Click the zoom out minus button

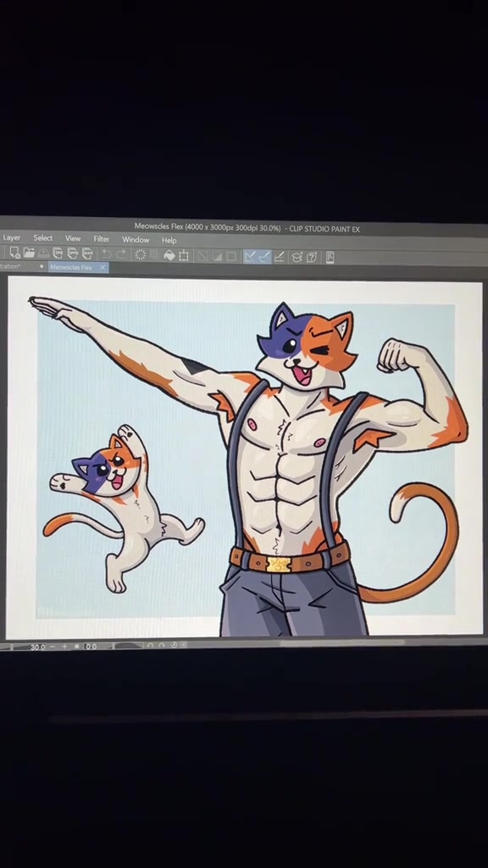53,647
